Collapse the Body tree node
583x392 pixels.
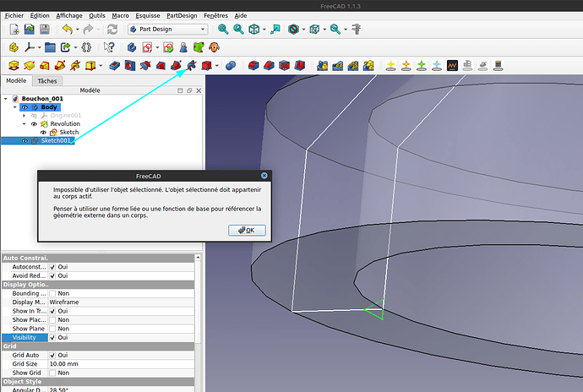pyautogui.click(x=15, y=107)
